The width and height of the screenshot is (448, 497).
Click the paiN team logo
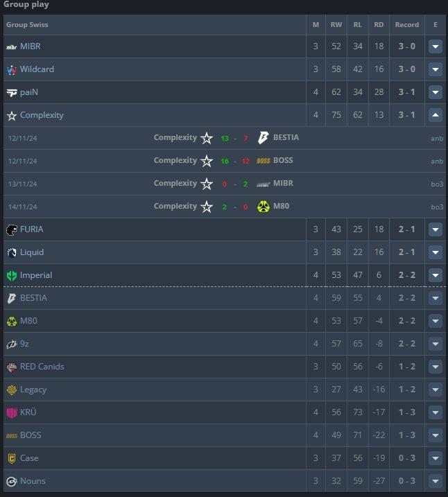12,93
